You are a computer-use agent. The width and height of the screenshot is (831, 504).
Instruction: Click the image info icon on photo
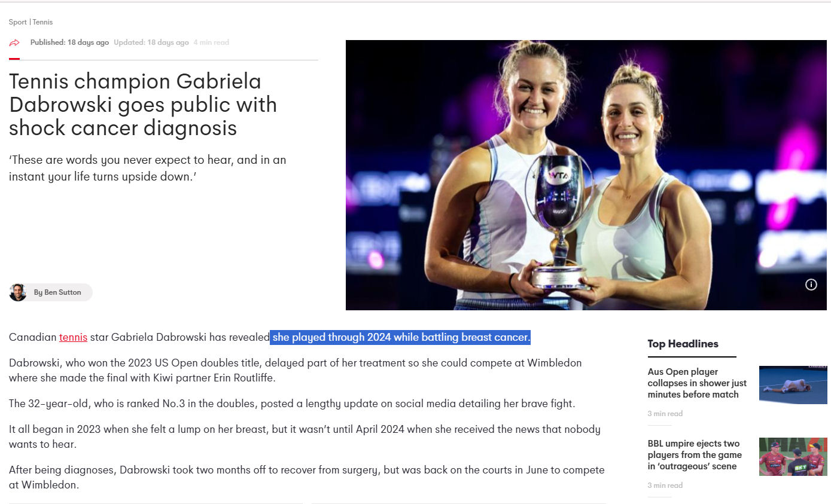coord(811,285)
